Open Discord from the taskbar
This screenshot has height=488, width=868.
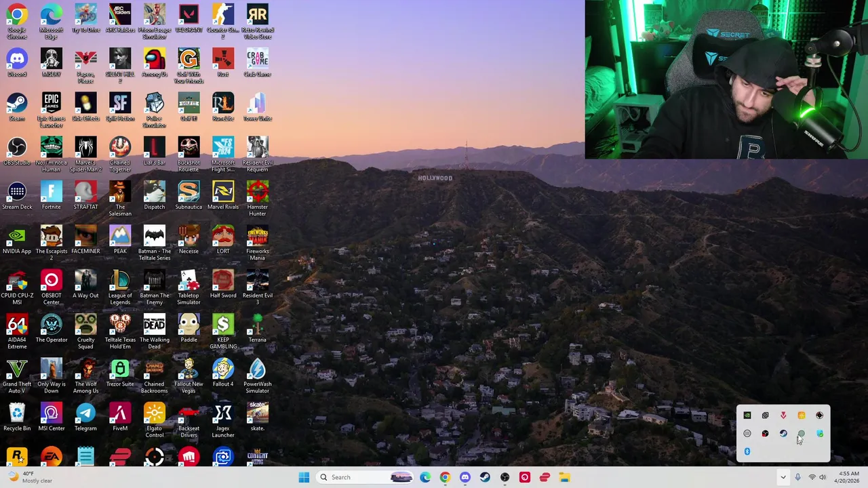tap(465, 477)
